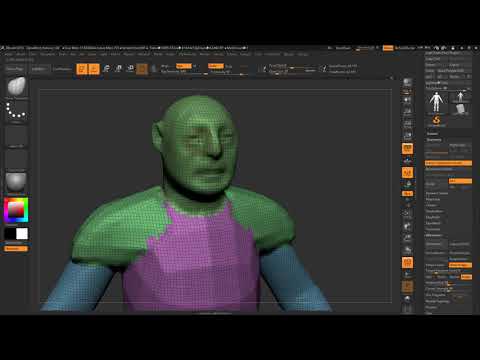Toggle Smt orange button beside Divide

click(460, 181)
